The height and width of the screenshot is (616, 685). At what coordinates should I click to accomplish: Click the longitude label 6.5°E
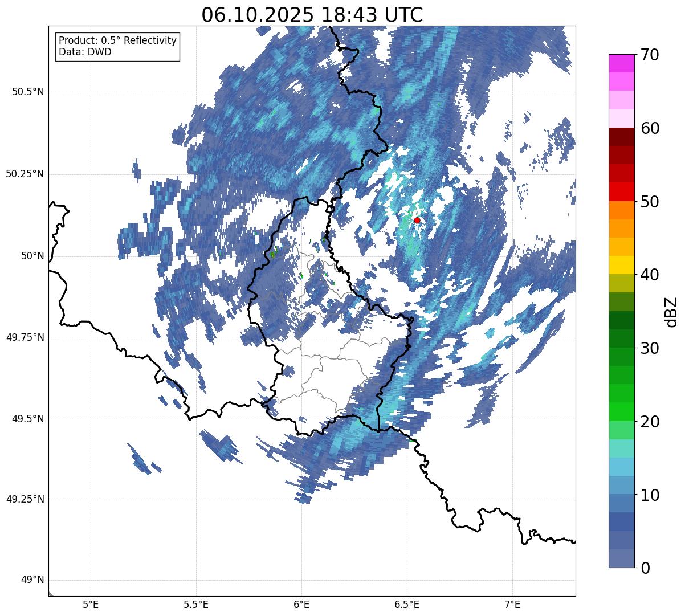407,604
